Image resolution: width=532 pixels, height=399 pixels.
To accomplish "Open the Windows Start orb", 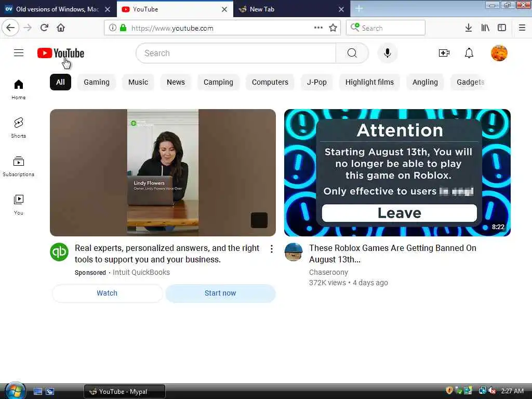I will tap(15, 391).
